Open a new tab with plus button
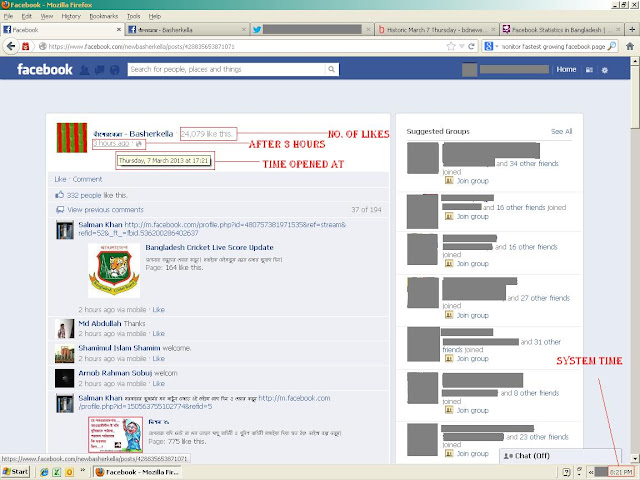 632,29
